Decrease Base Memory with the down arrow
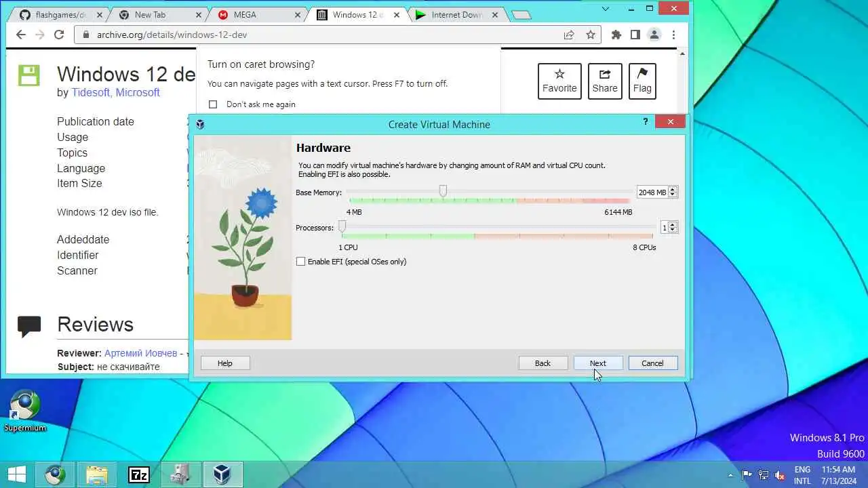Image resolution: width=868 pixels, height=488 pixels. pyautogui.click(x=673, y=195)
